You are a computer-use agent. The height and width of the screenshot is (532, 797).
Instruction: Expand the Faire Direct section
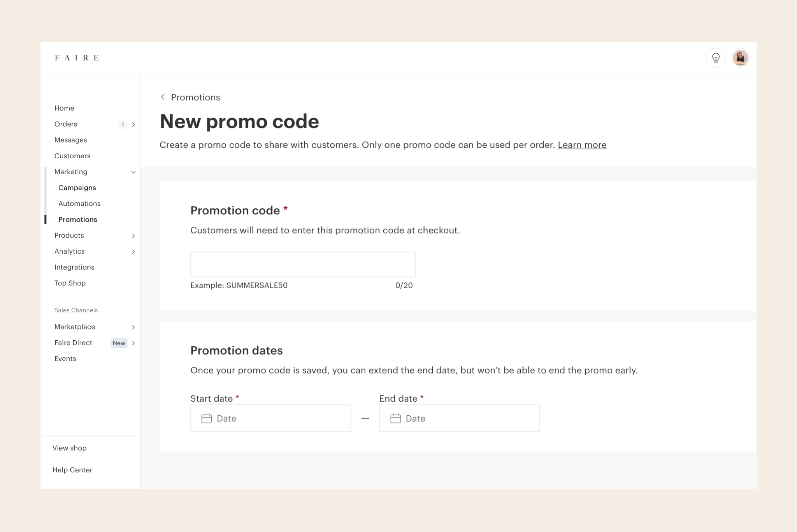coord(133,343)
